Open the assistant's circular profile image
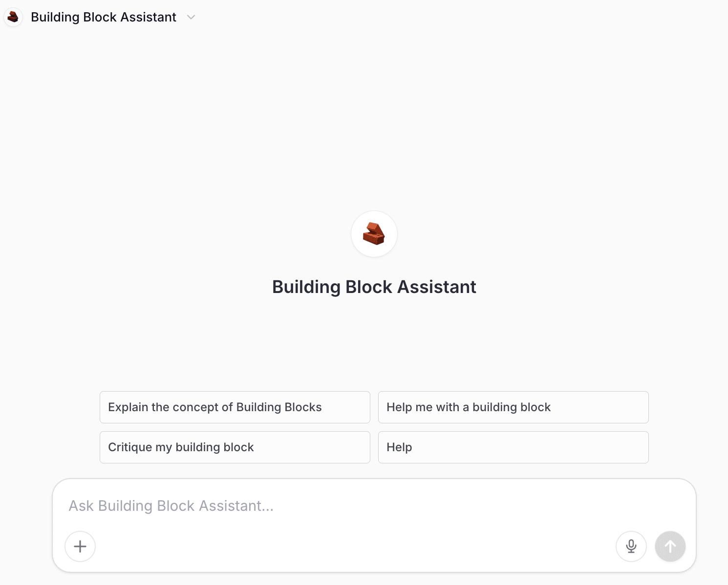The height and width of the screenshot is (585, 728). pyautogui.click(x=374, y=234)
